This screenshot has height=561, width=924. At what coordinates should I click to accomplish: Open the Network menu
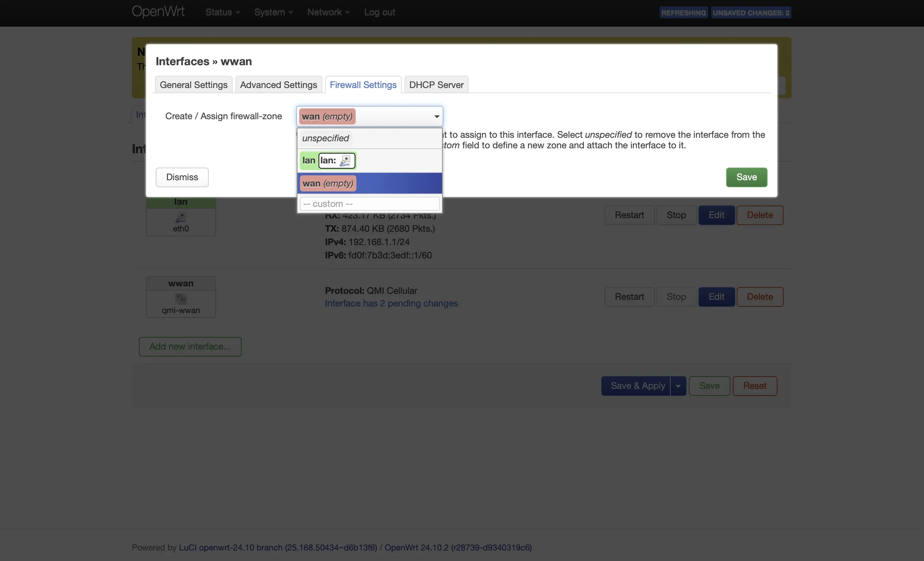328,12
